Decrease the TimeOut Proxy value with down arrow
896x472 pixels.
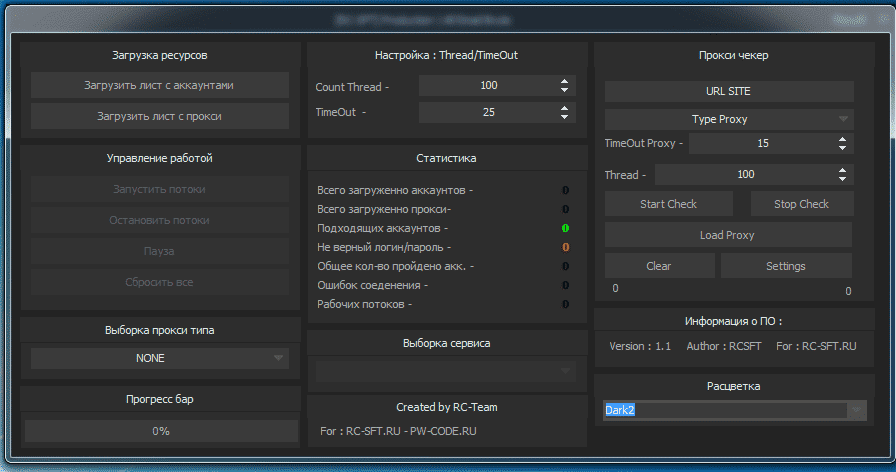842,147
